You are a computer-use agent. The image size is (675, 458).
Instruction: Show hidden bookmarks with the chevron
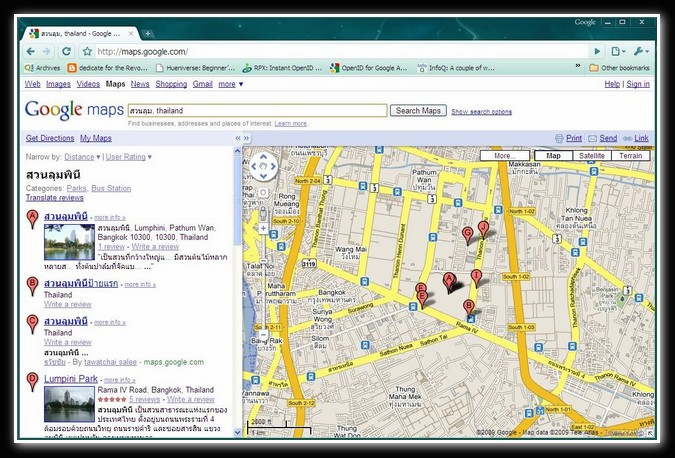[578, 65]
